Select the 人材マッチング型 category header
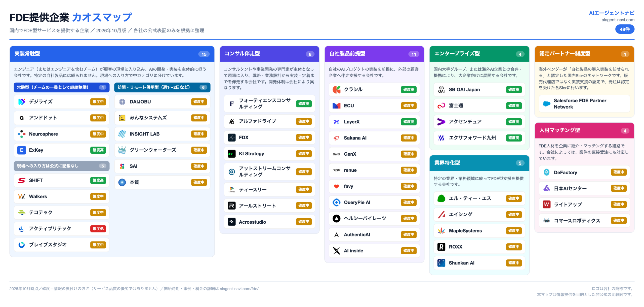Screen dimensions: 644x307 584,130
